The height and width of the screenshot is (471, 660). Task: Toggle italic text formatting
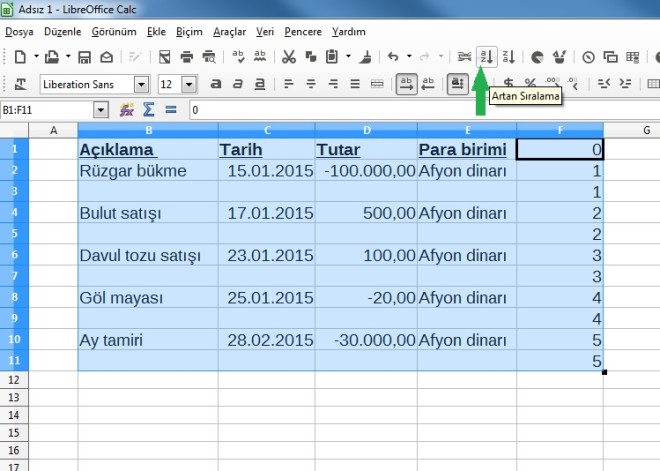pos(238,84)
